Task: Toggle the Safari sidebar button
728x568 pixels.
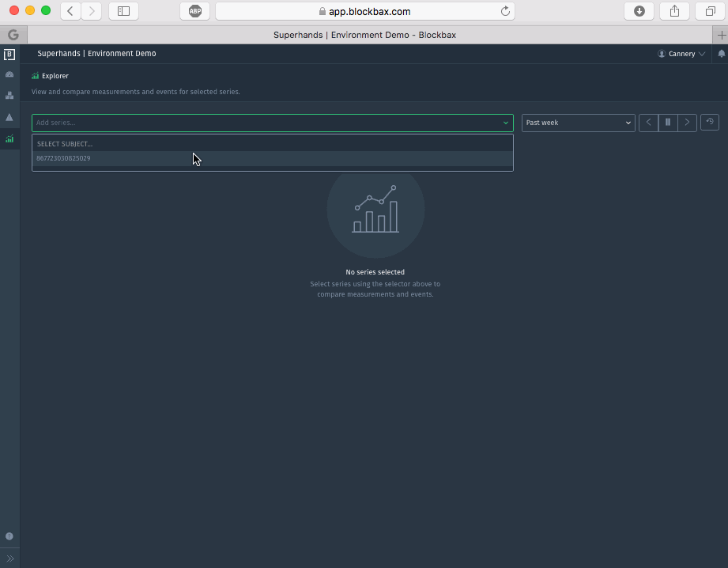Action: tap(123, 11)
